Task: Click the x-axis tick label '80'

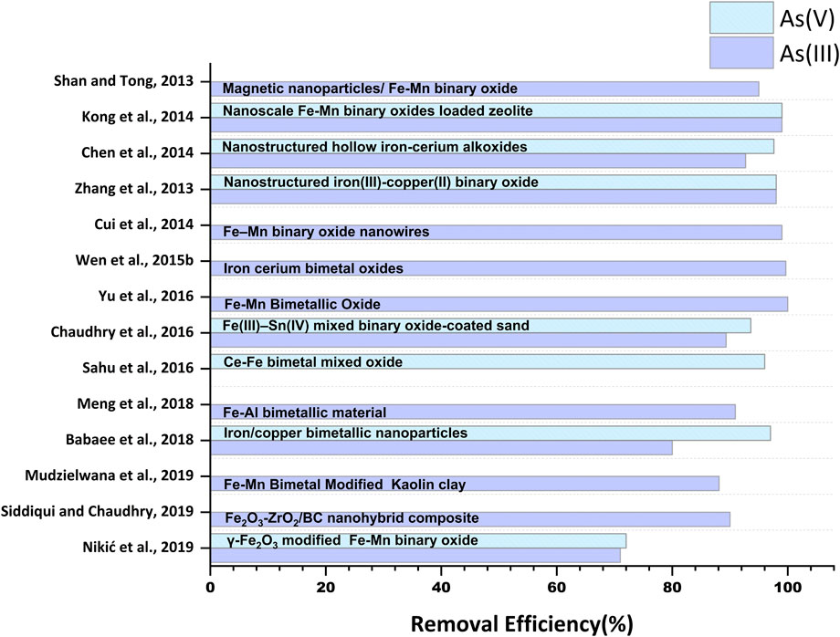Action: (672, 587)
